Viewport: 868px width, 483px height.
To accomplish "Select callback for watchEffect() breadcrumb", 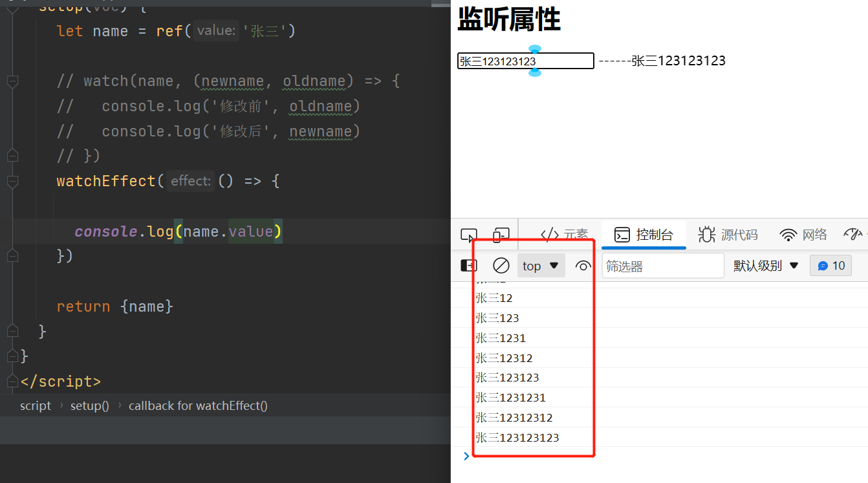I will (x=198, y=406).
